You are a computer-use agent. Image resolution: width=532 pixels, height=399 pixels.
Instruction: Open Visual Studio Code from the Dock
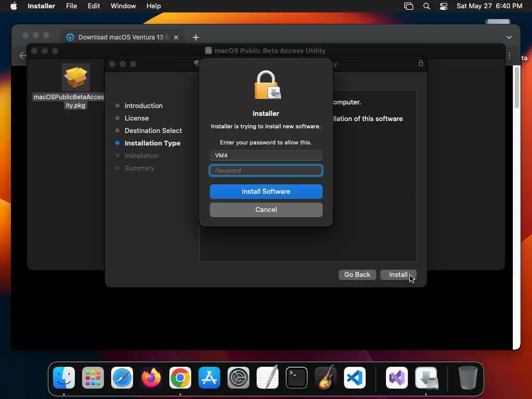click(x=354, y=378)
